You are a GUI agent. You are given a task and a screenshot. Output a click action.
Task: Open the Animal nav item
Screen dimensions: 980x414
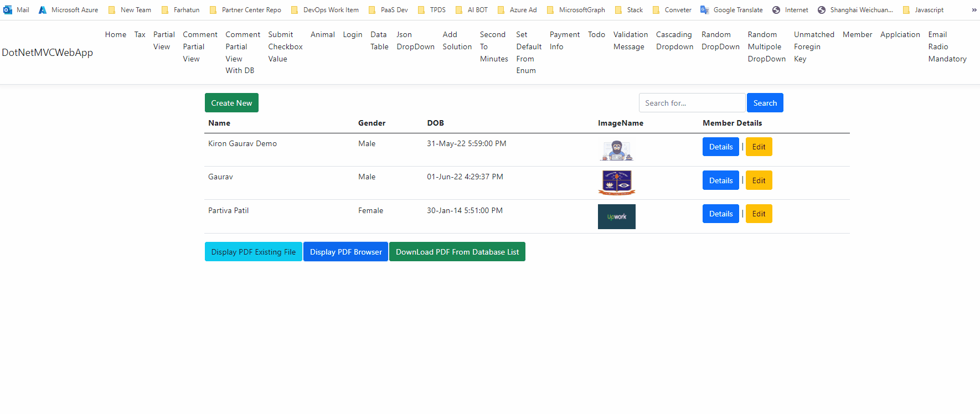pyautogui.click(x=323, y=34)
